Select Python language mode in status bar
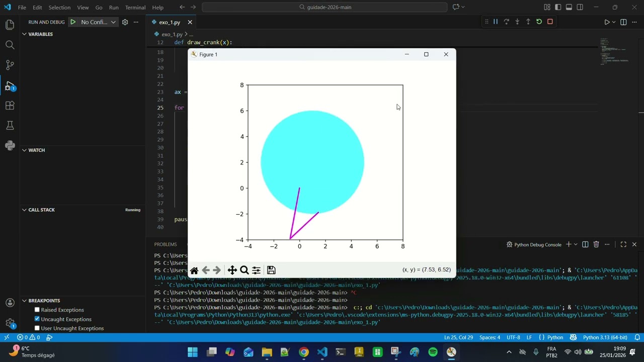This screenshot has width=644, height=362. [x=555, y=337]
